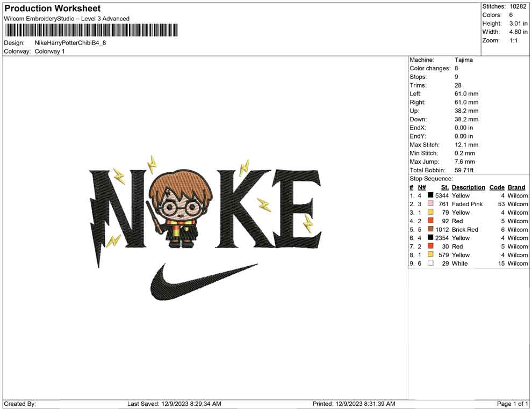Click code 53 in the Faded Pink row
The image size is (532, 409).
tap(501, 204)
